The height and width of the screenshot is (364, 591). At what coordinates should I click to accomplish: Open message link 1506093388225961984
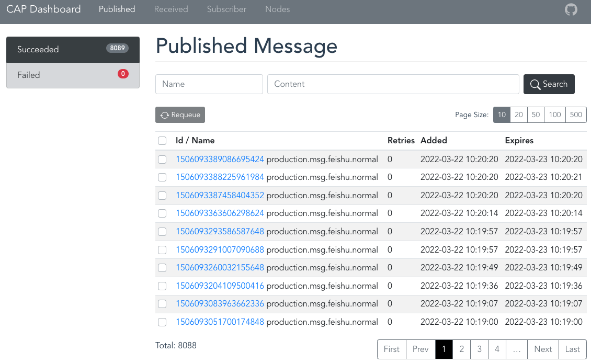(220, 177)
